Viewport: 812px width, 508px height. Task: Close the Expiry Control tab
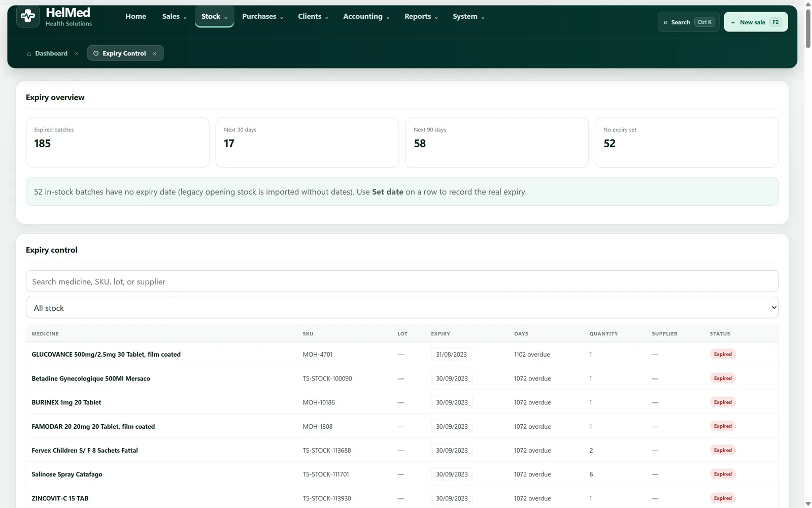154,53
